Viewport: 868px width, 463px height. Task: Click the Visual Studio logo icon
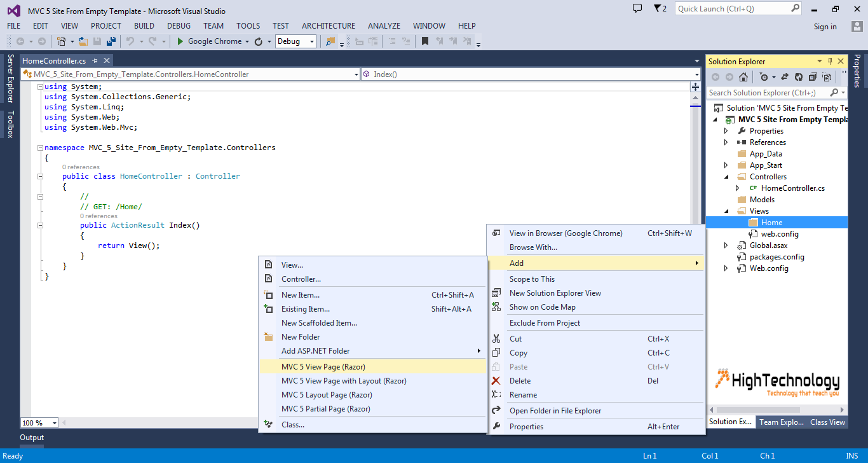pyautogui.click(x=13, y=11)
